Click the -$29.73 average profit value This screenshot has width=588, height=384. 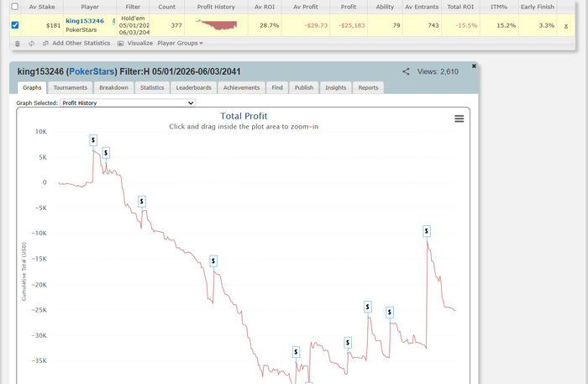tap(316, 25)
